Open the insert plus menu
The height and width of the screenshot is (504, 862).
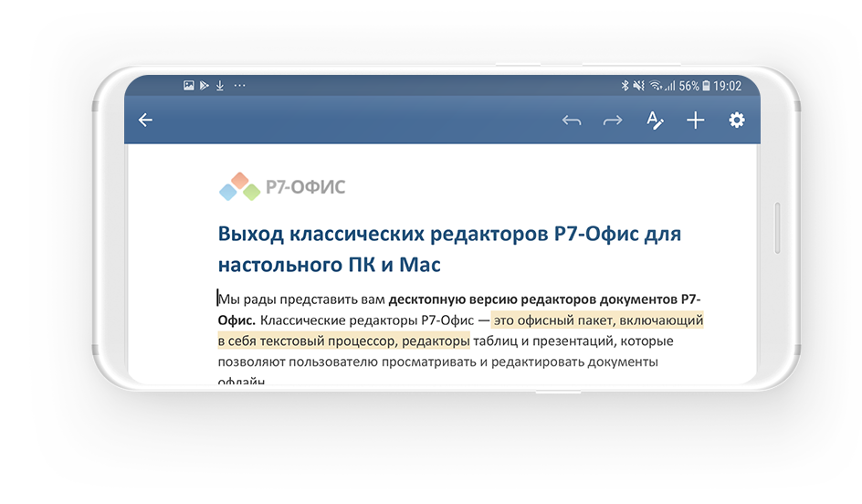coord(696,121)
